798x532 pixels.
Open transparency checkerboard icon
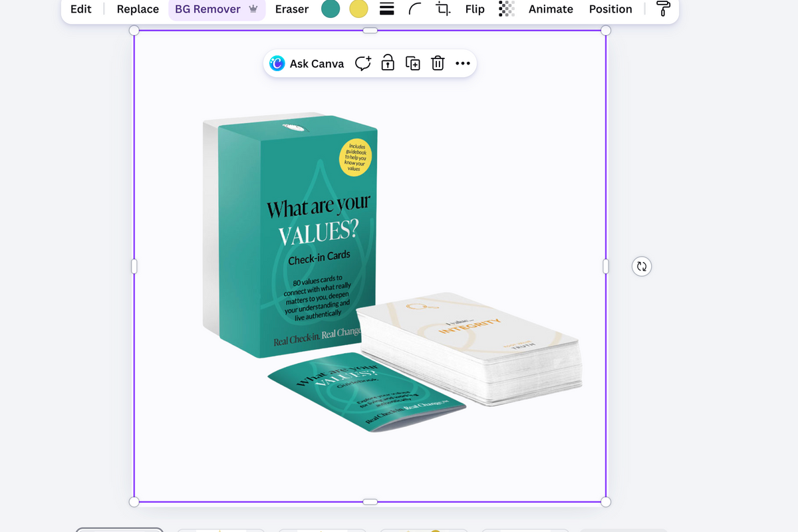click(507, 9)
